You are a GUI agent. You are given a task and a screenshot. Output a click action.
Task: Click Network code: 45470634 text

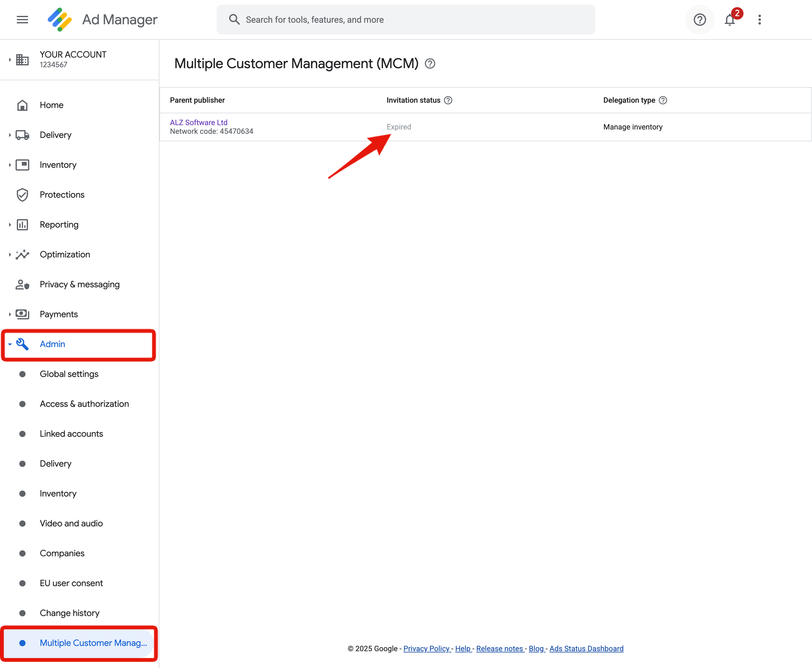[212, 131]
